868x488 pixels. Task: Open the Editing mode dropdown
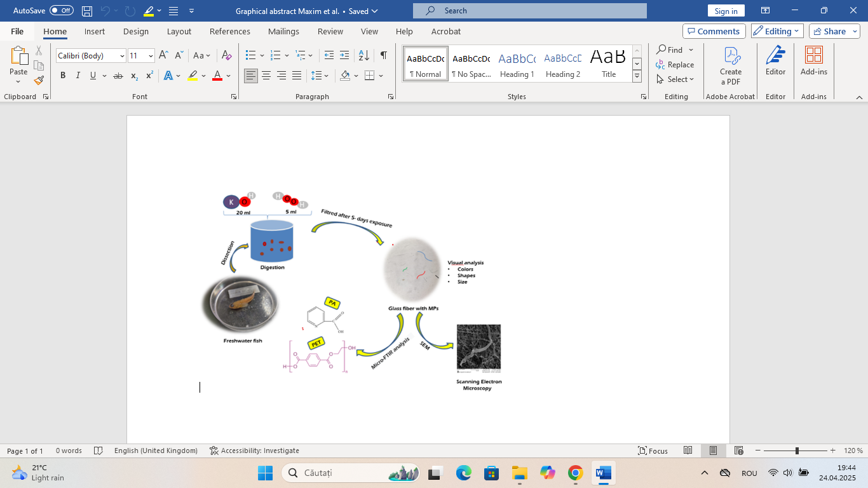(x=777, y=31)
